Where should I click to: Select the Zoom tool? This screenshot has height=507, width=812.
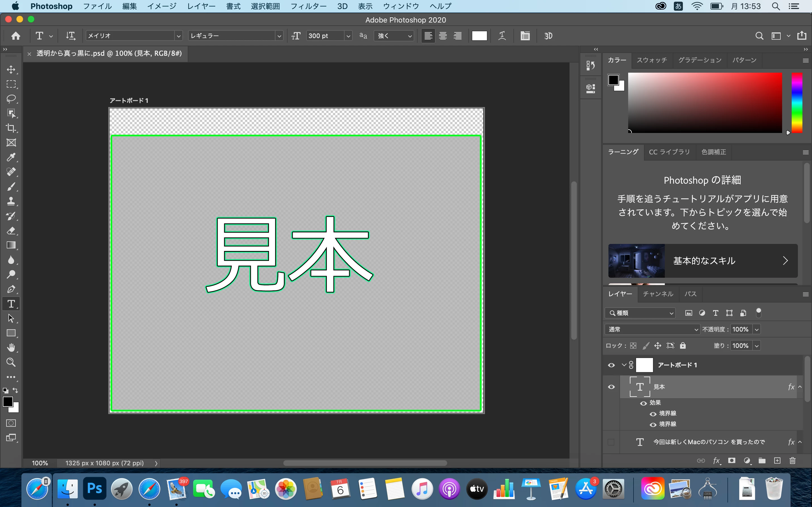point(11,362)
